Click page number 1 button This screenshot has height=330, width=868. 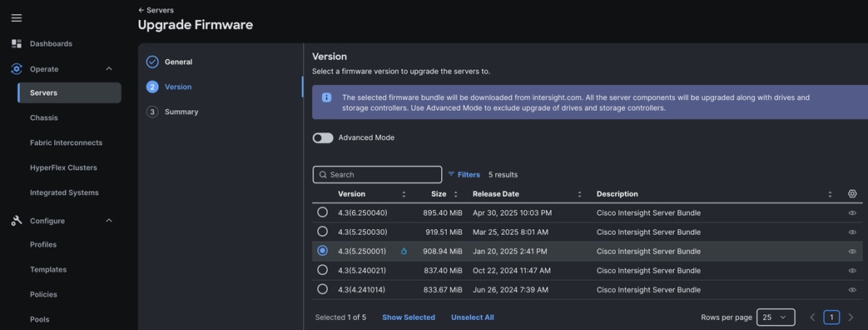coord(831,317)
